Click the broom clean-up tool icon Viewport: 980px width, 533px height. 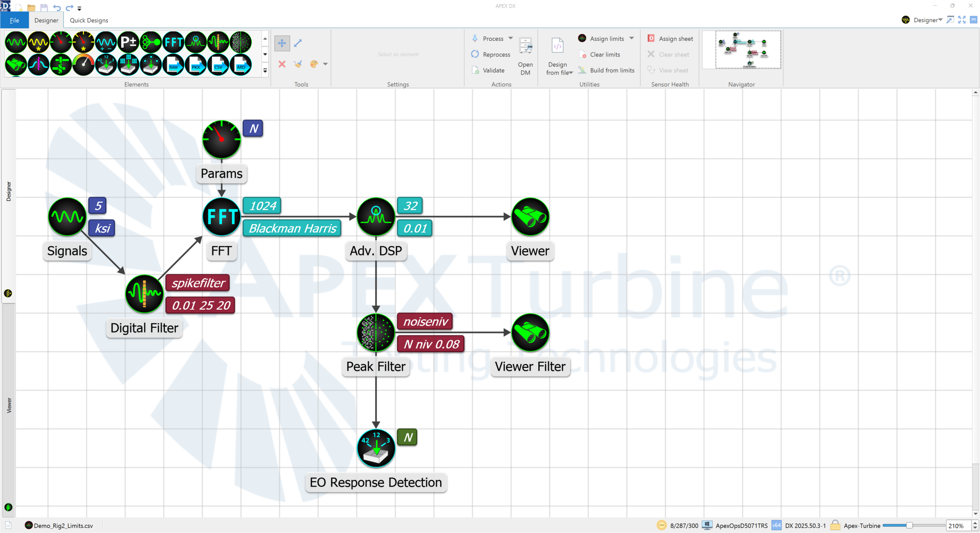(x=298, y=64)
